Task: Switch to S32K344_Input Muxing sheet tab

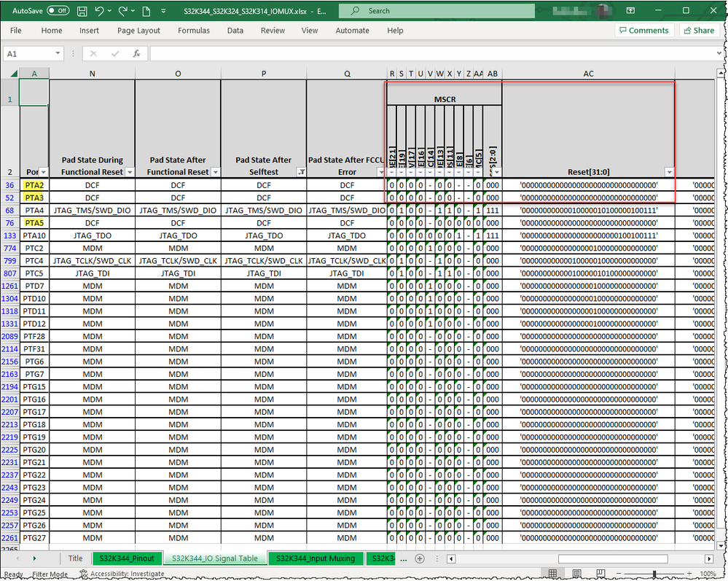Action: tap(315, 558)
